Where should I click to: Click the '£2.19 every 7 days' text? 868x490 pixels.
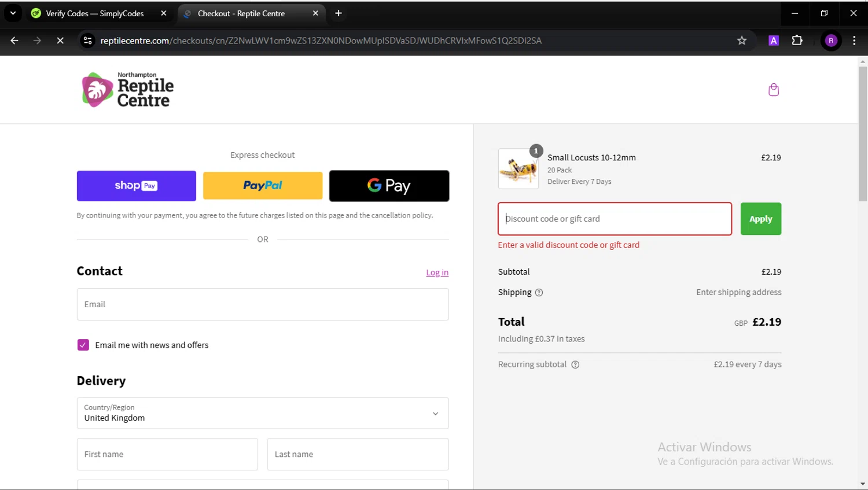coord(748,364)
